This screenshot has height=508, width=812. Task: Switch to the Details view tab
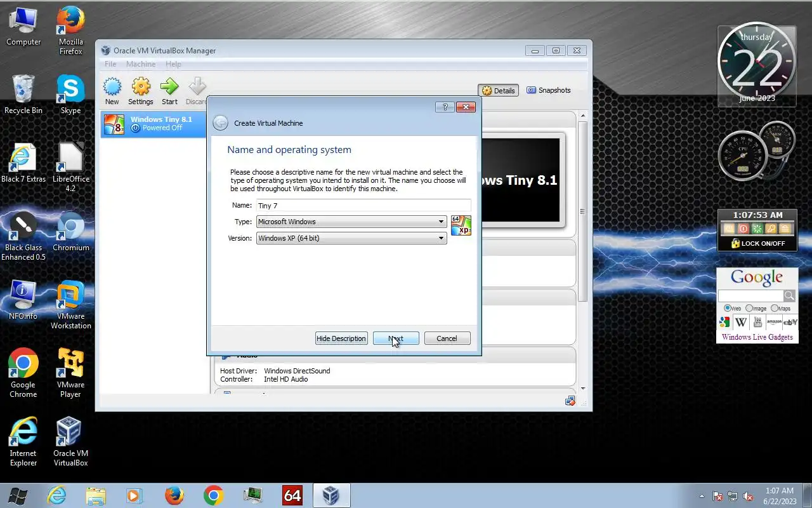point(499,91)
